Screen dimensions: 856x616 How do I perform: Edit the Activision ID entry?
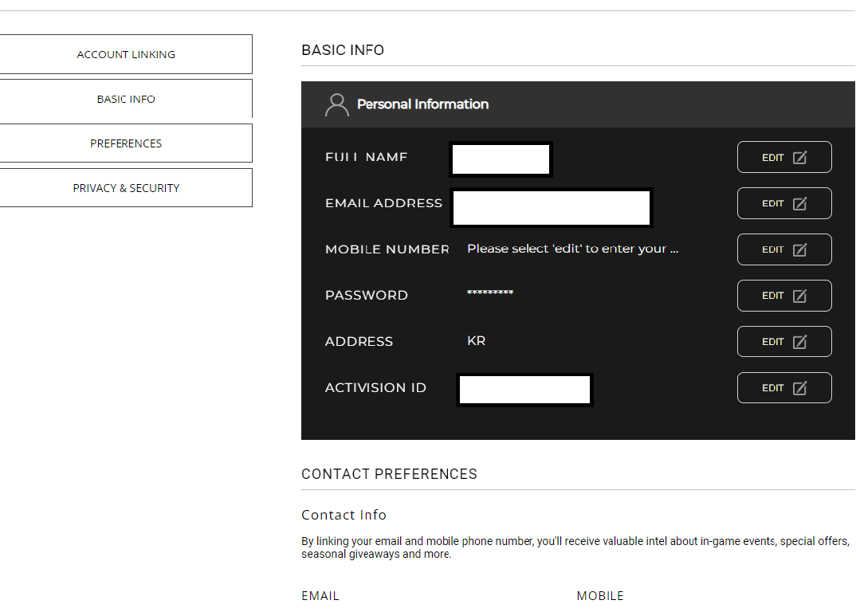(784, 387)
